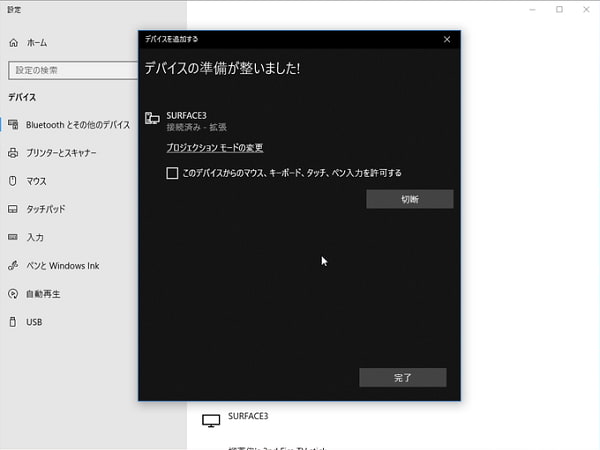600x450 pixels.
Task: Click the monitor icon beside SURFACE3 in background
Action: click(211, 421)
